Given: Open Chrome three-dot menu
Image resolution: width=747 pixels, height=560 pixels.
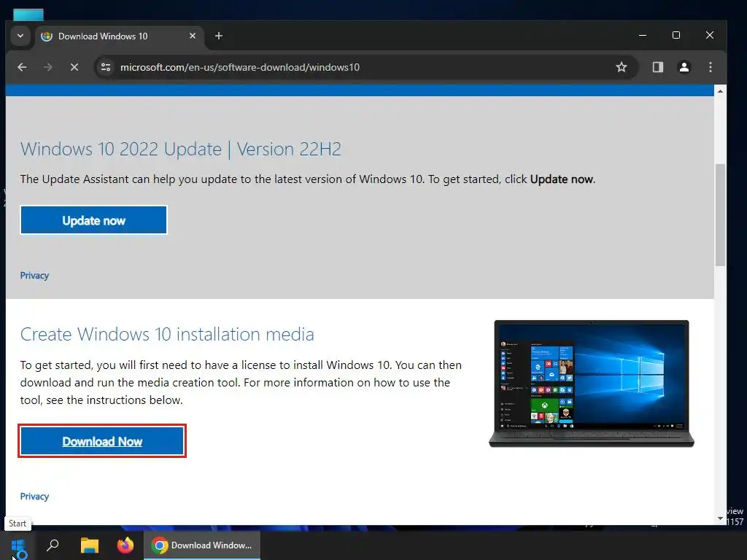Looking at the screenshot, I should pos(711,67).
